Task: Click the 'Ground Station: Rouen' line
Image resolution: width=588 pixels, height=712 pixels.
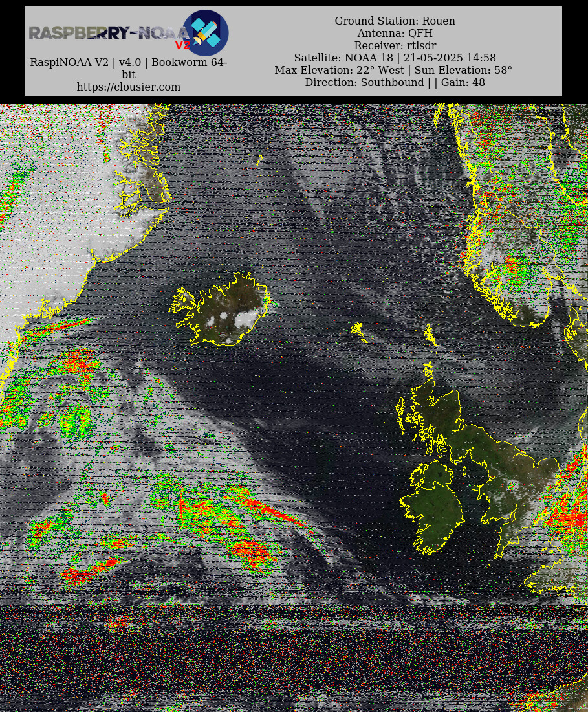Action: pyautogui.click(x=395, y=21)
